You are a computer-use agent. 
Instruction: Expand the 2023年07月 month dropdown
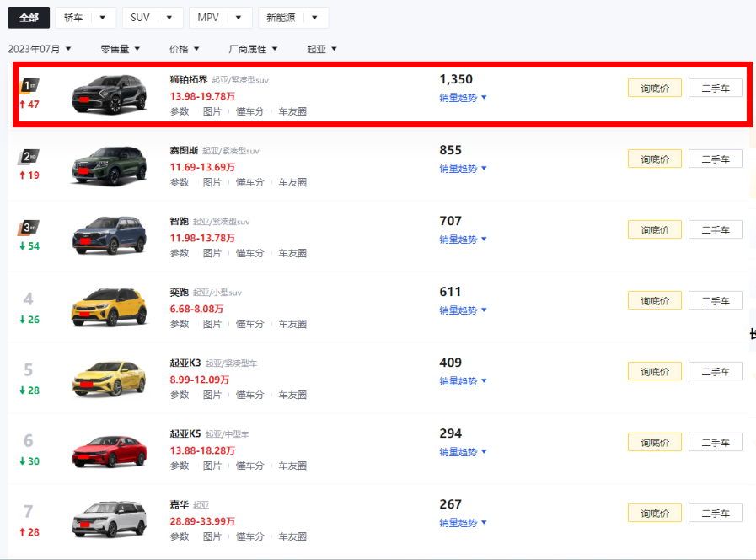(40, 49)
